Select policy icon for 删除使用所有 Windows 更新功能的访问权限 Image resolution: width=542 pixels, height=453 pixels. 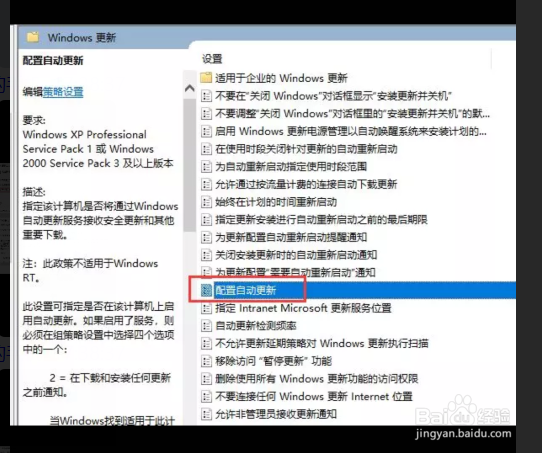pos(206,379)
